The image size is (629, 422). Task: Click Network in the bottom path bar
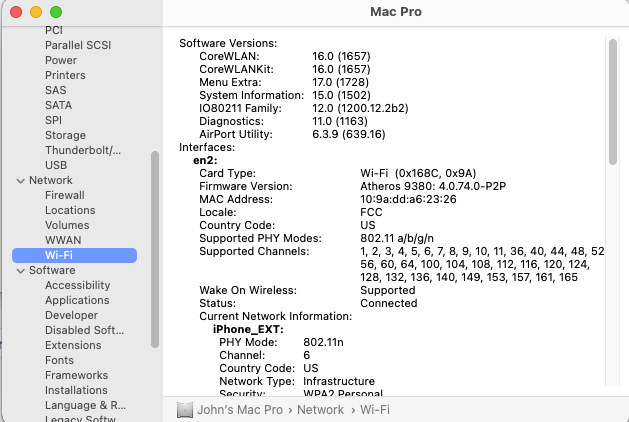pyautogui.click(x=320, y=410)
